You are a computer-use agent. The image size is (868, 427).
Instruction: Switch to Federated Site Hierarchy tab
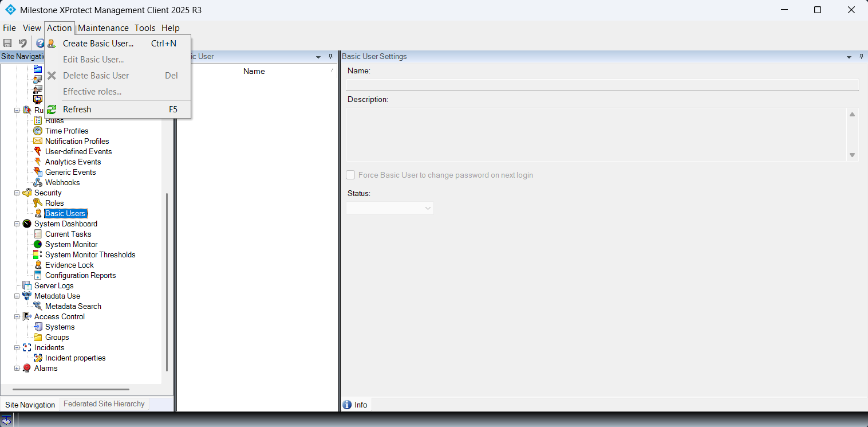(x=104, y=404)
